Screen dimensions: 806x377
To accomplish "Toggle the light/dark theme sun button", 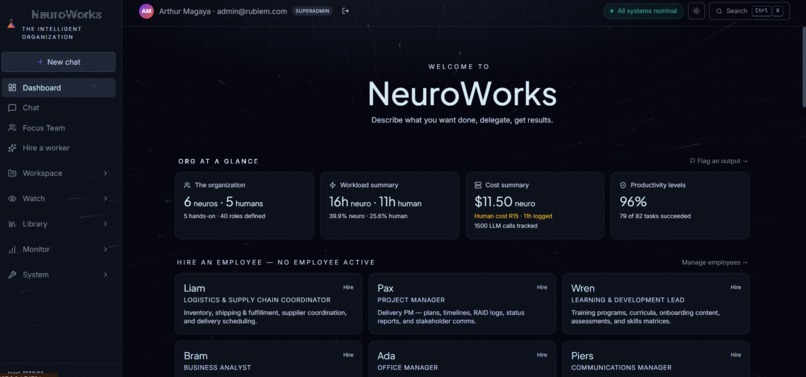I will coord(696,11).
